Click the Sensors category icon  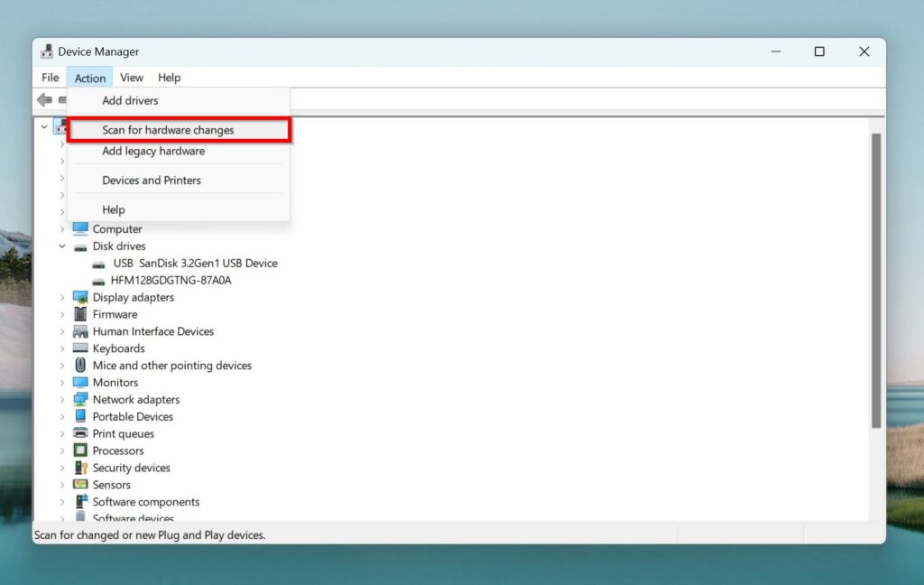(79, 485)
